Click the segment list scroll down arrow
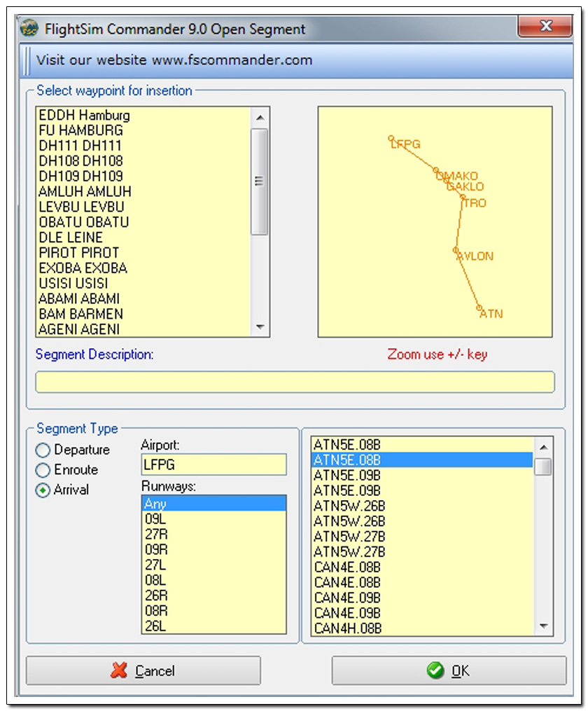This screenshot has width=588, height=711. (544, 626)
